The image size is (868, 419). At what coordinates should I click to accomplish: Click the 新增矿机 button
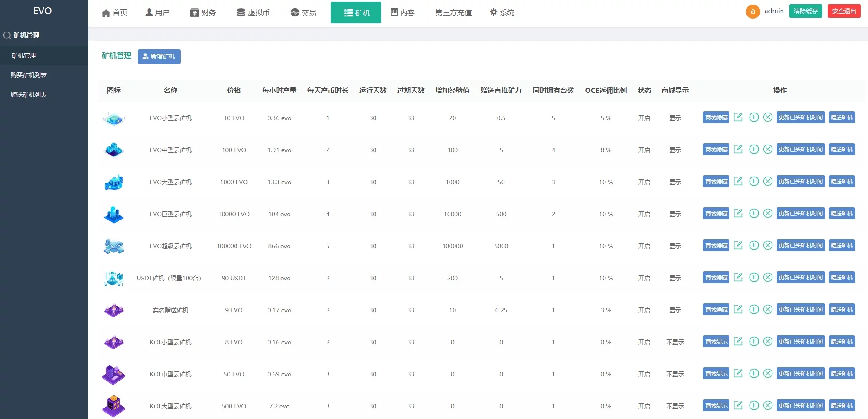pos(159,56)
